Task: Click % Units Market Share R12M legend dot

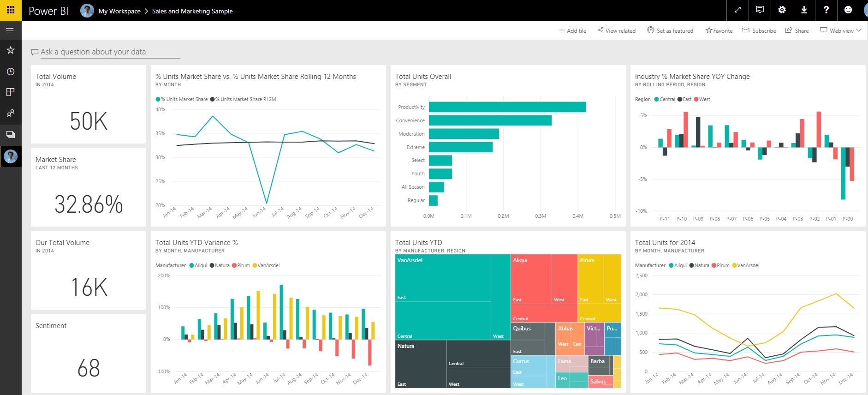Action: point(212,99)
